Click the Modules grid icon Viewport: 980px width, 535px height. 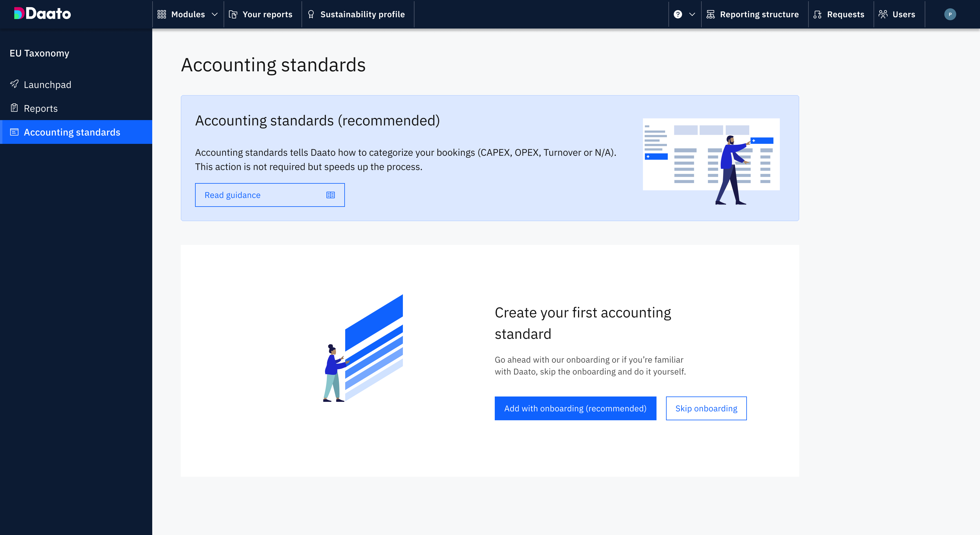point(162,15)
